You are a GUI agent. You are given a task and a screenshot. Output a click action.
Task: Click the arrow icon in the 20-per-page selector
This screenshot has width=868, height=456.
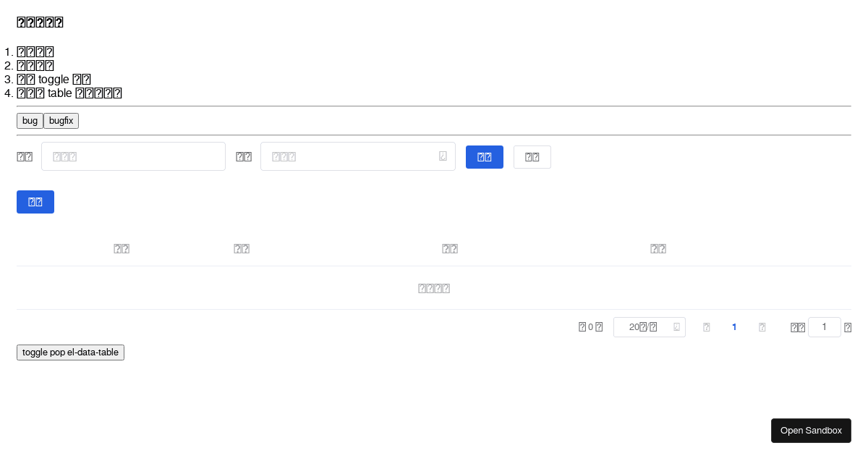click(x=676, y=327)
